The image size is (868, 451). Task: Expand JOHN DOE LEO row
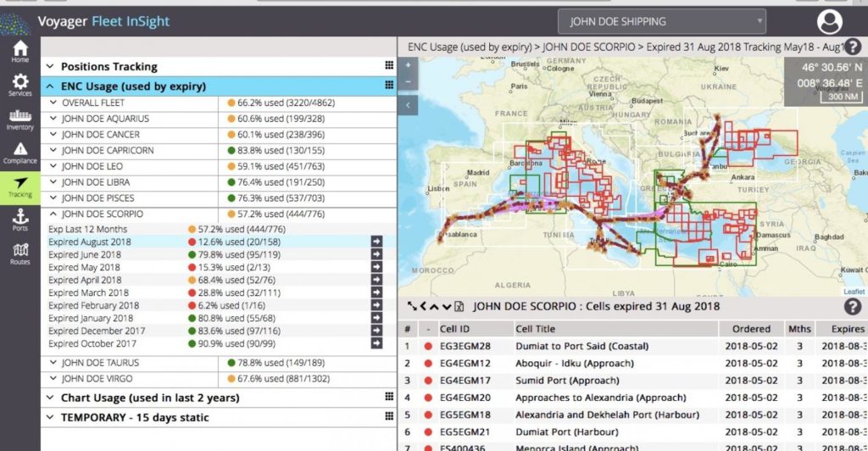point(53,166)
